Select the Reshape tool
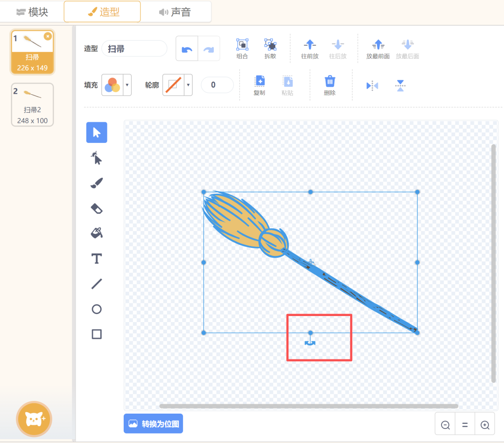 point(97,159)
